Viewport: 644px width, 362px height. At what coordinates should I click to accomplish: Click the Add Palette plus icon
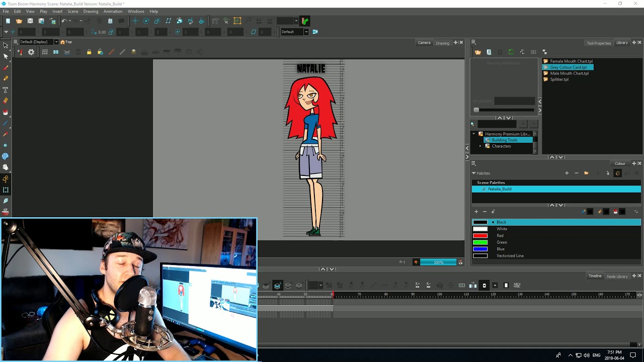point(567,173)
